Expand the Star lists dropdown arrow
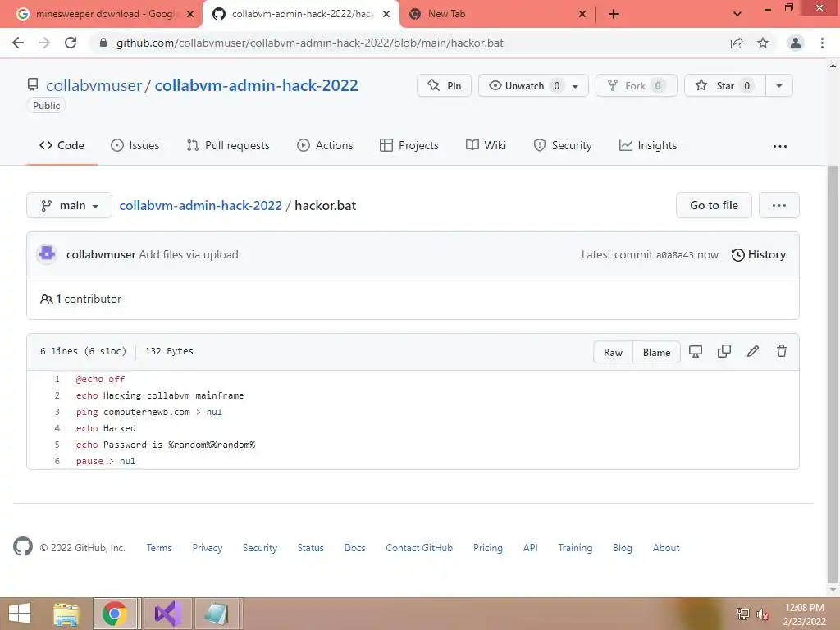This screenshot has width=840, height=630. (779, 85)
